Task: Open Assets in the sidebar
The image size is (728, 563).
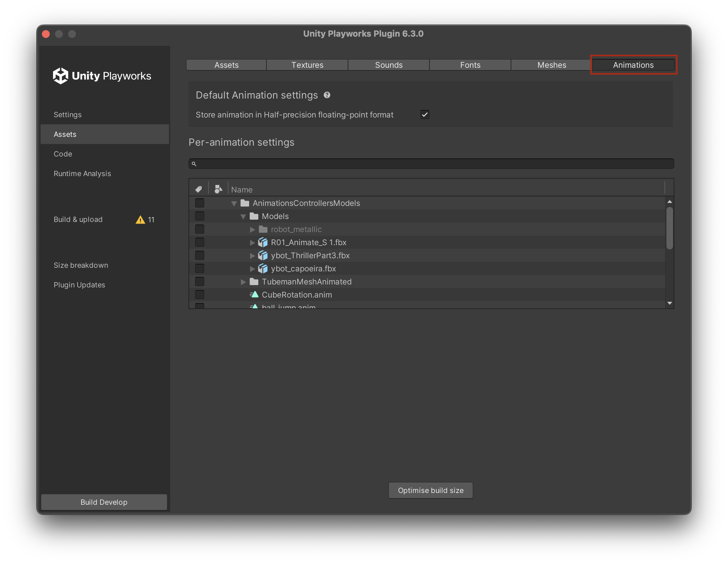Action: (105, 134)
